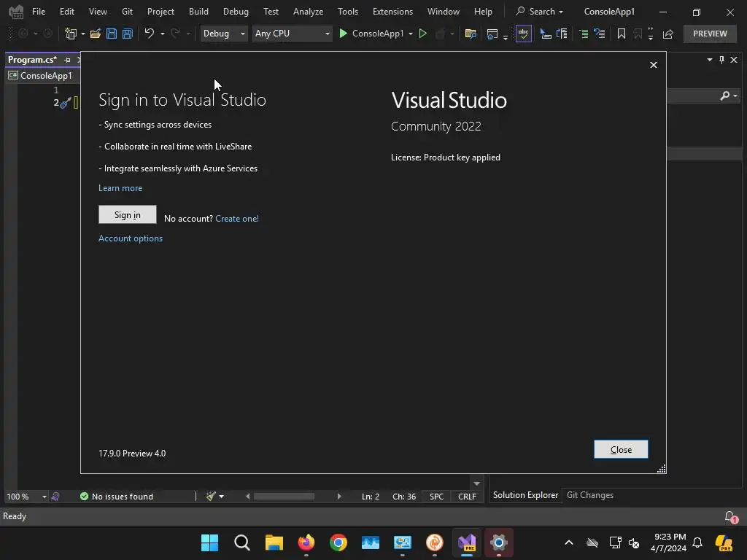Viewport: 747px width, 560px height.
Task: Start Without Debugging outline play icon
Action: point(422,34)
